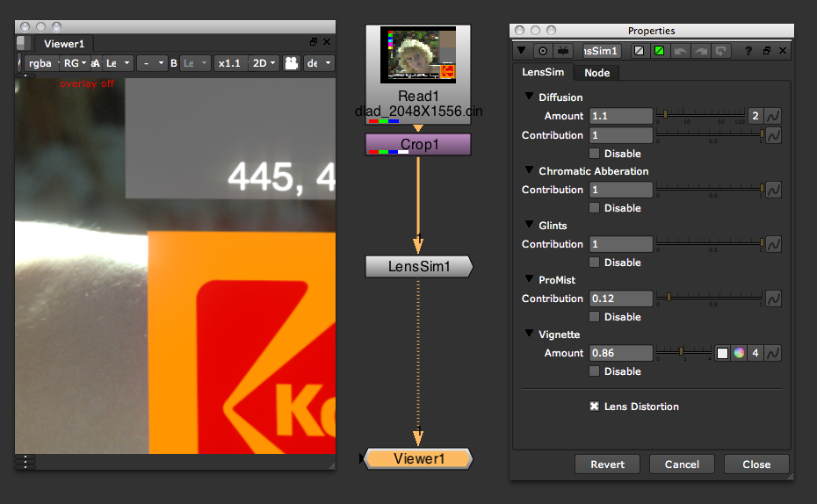The height and width of the screenshot is (504, 817).
Task: Toggle Disable under Chromatic Abberation
Action: [x=594, y=208]
